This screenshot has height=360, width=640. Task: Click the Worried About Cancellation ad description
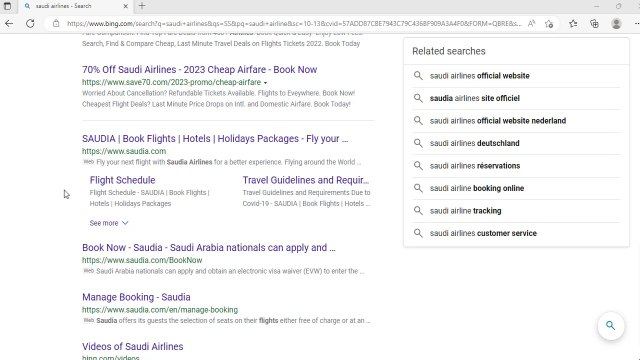tap(218, 98)
